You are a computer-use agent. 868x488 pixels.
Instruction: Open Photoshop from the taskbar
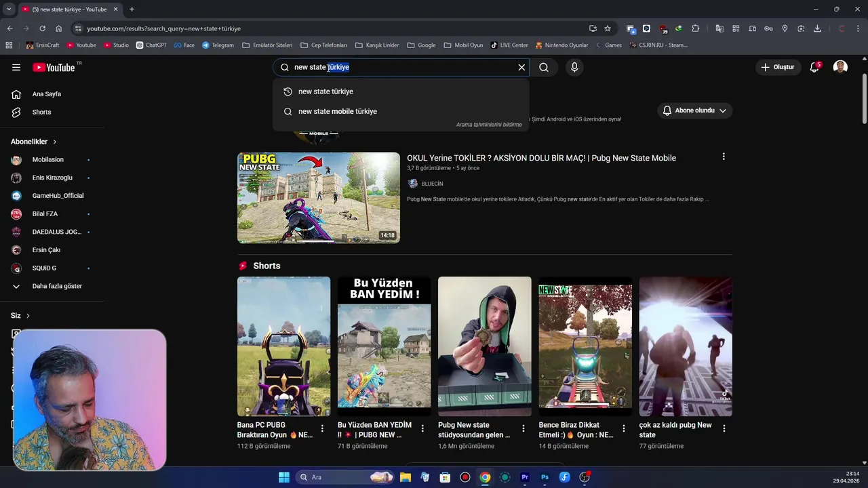545,477
